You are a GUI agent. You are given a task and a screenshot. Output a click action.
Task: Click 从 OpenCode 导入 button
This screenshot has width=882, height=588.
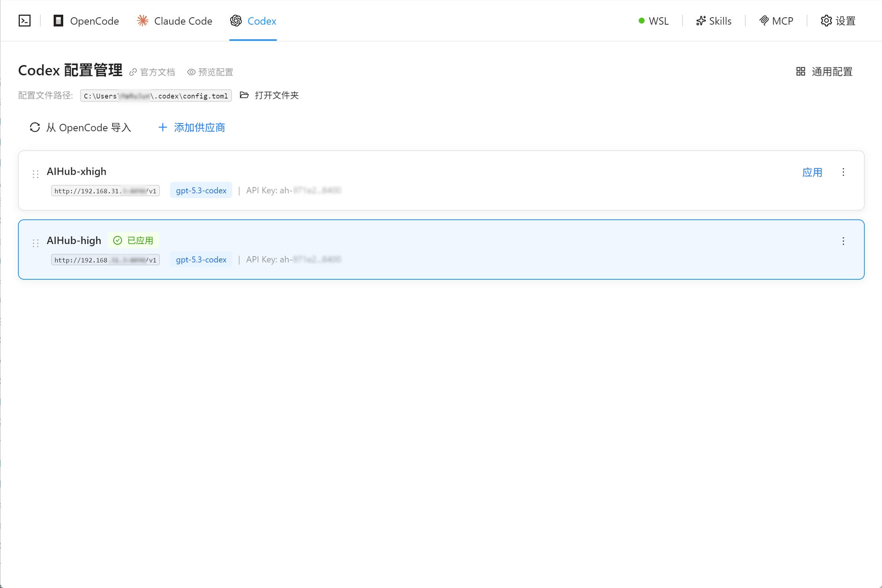tap(80, 128)
